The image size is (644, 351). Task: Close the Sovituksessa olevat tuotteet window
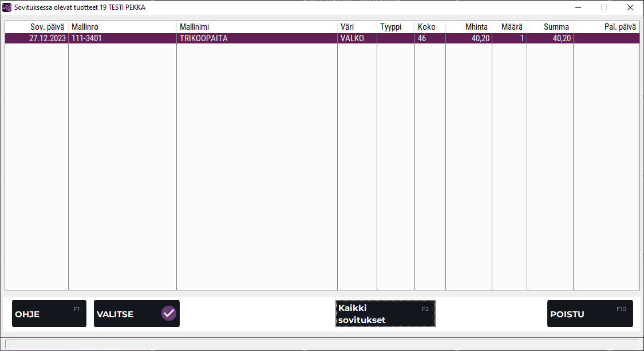(630, 7)
